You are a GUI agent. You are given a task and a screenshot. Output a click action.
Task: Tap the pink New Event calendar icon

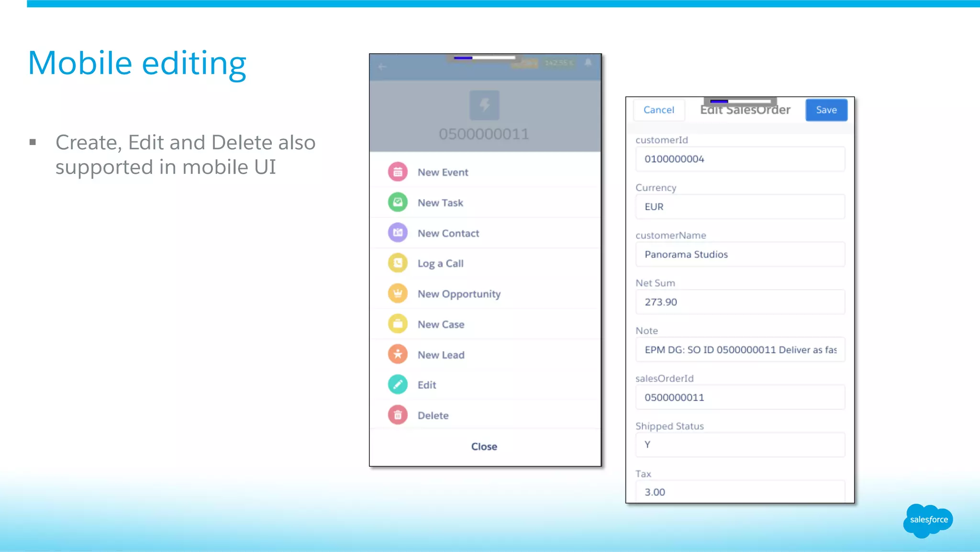pyautogui.click(x=398, y=172)
